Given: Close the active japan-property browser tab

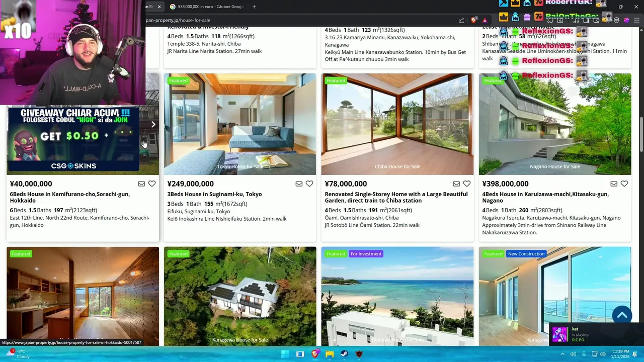Looking at the screenshot, I should 159,7.
